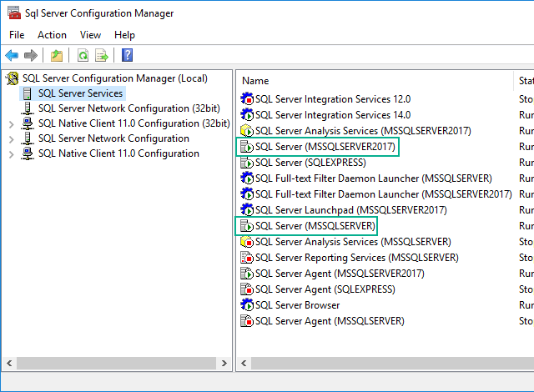This screenshot has height=392, width=534.
Task: Click the Export List toolbar icon
Action: [102, 55]
